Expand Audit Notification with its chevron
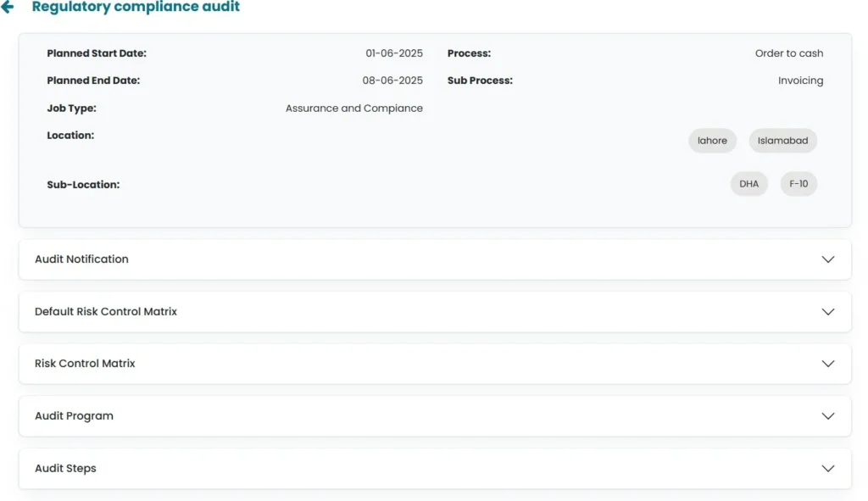 (828, 259)
